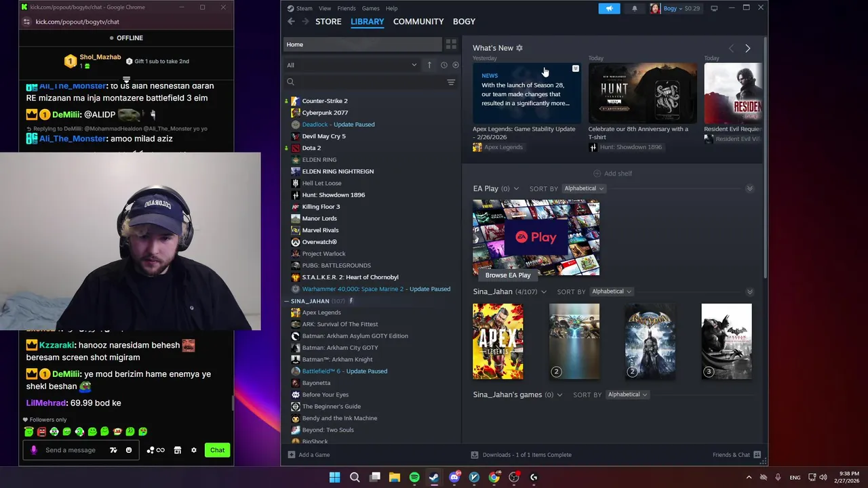Select Cyberpunk 2077 in game list
Viewport: 868px width, 488px height.
click(x=325, y=113)
